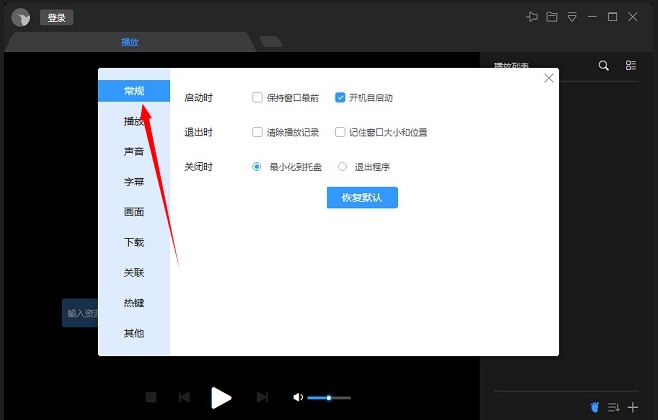
Task: Open file via folder icon in title bar
Action: (552, 17)
